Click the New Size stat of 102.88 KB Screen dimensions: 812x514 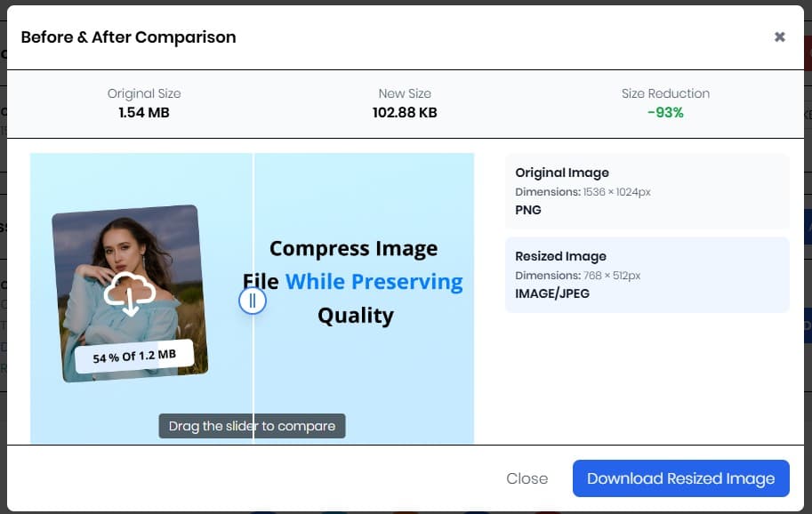pos(405,112)
